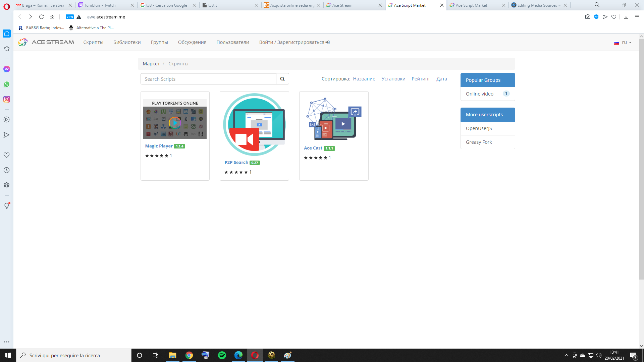Click the Search Scripts input field
The image size is (644, 362).
208,79
